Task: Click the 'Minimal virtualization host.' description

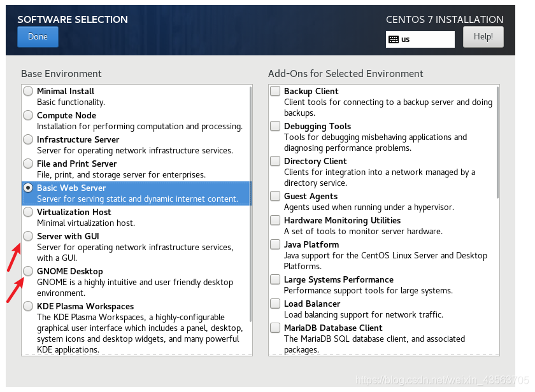Action: click(x=86, y=223)
